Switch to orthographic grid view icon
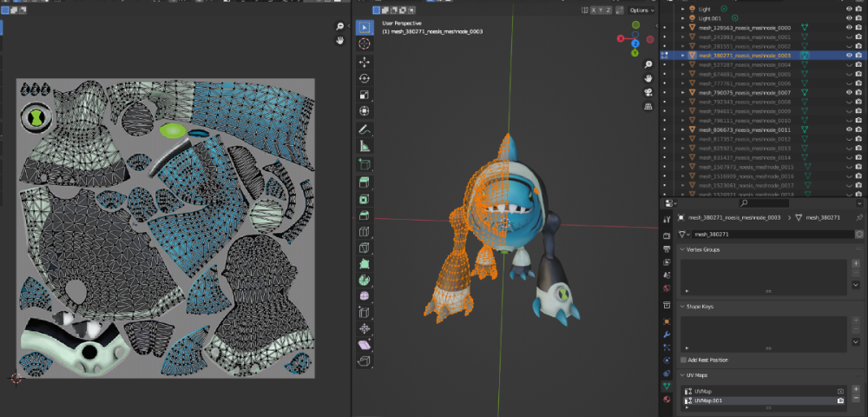This screenshot has width=868, height=417. (648, 106)
